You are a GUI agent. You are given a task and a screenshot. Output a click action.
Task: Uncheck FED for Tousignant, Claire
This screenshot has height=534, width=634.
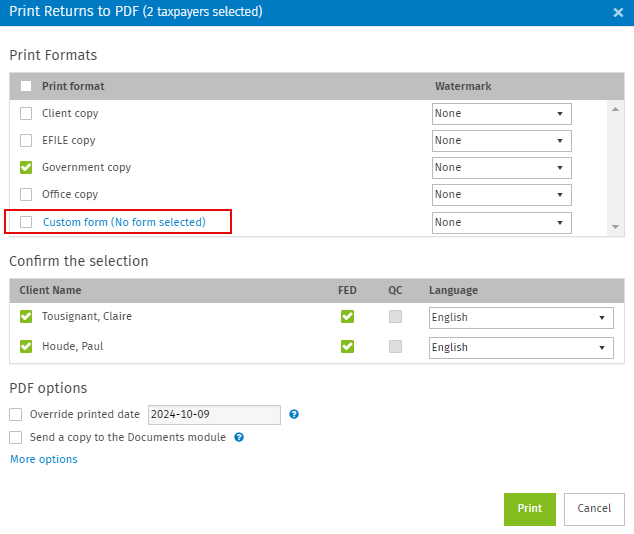347,316
